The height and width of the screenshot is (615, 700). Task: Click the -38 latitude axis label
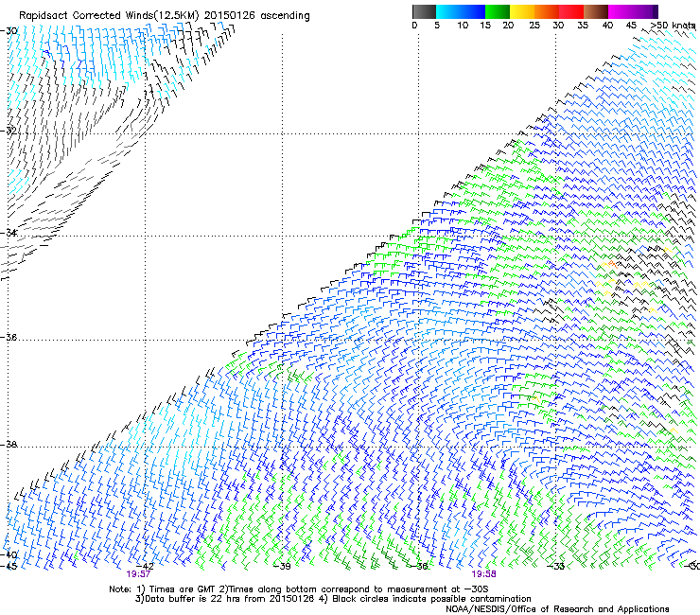(x=9, y=445)
